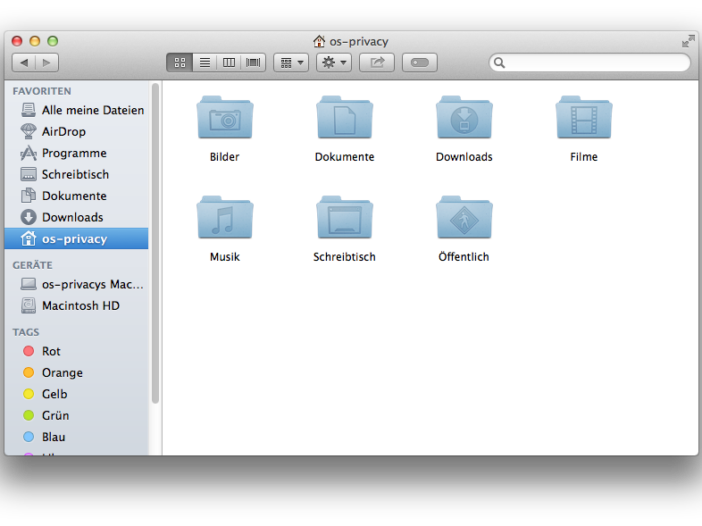Image resolution: width=702 pixels, height=526 pixels.
Task: Click the home icon in the title bar
Action: click(319, 41)
